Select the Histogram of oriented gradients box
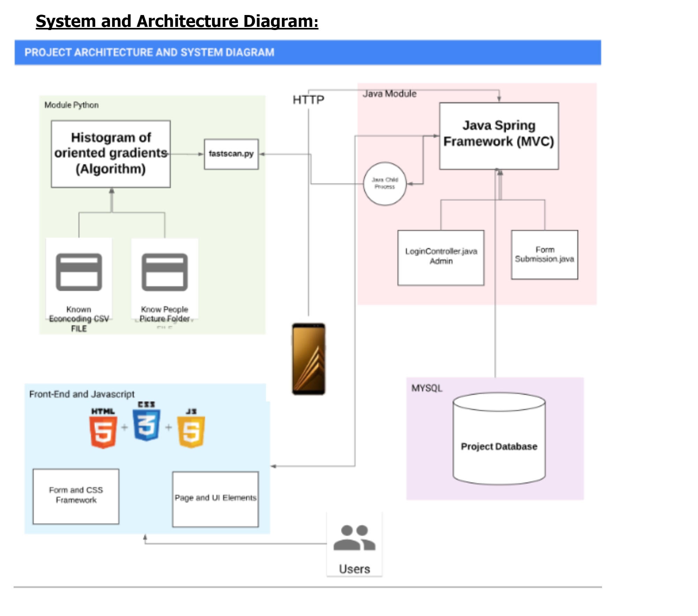The height and width of the screenshot is (616, 698). coord(111,154)
